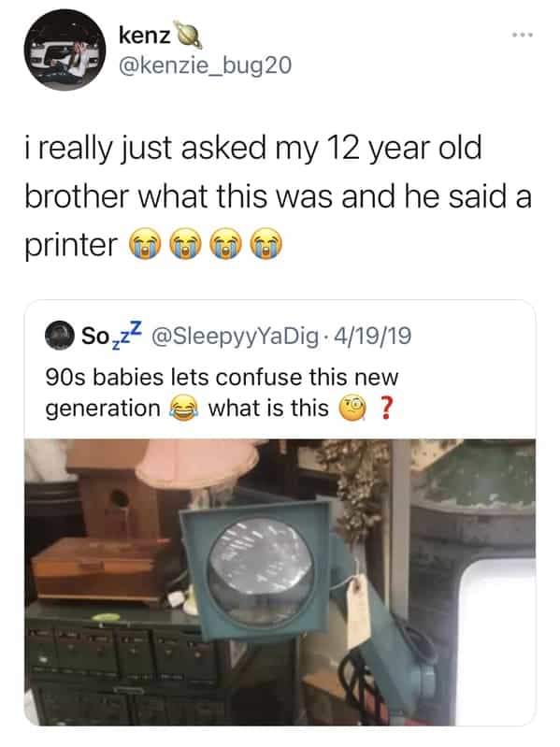The width and height of the screenshot is (560, 747).
Task: Click the Saturn planet emoji beside kenz
Action: point(187,35)
